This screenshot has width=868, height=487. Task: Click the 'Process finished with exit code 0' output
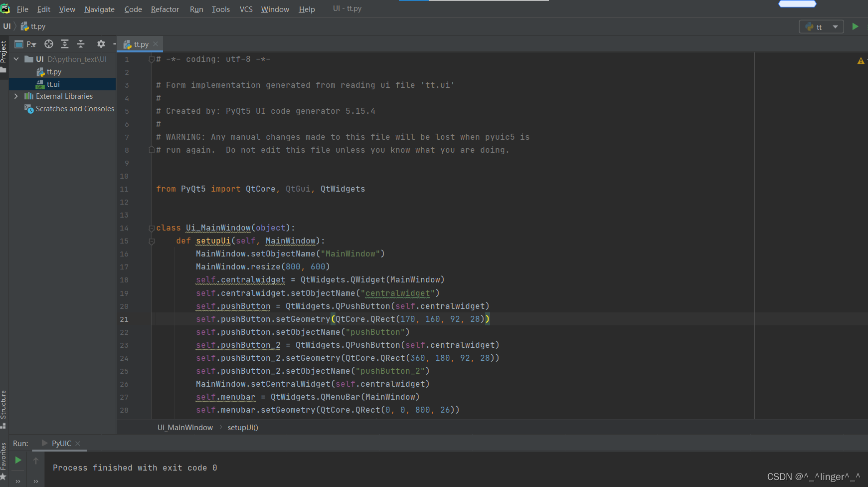(135, 468)
